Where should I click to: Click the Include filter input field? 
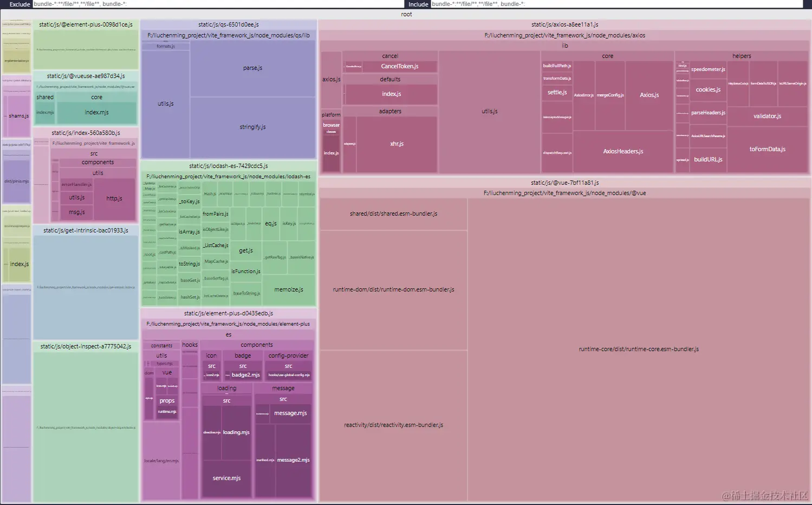(616, 4)
